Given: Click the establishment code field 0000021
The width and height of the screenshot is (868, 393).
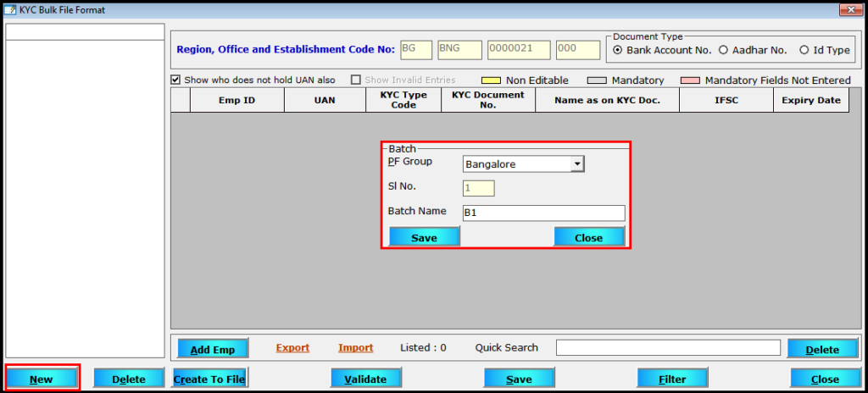Looking at the screenshot, I should [x=520, y=49].
